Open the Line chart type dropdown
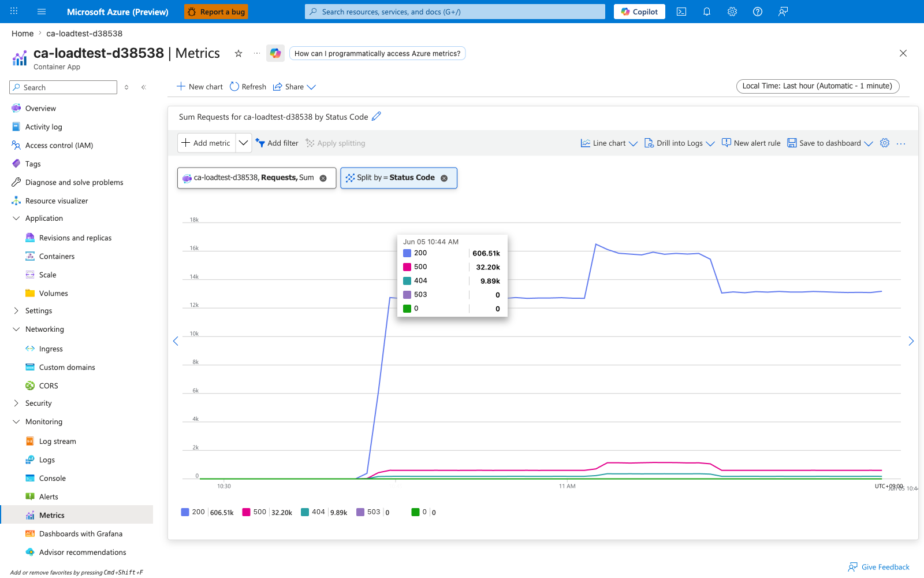The width and height of the screenshot is (924, 578). tap(609, 143)
